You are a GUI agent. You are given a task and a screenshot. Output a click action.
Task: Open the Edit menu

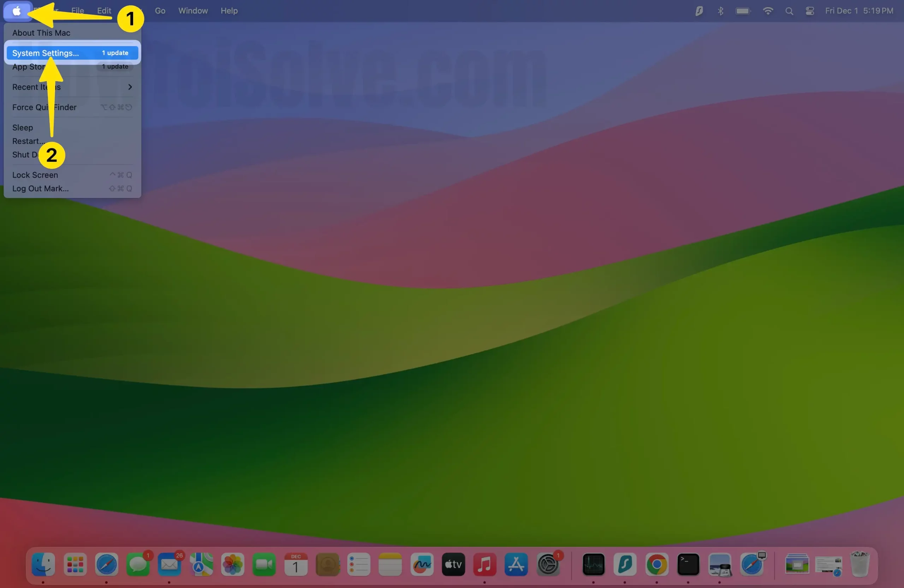[104, 11]
